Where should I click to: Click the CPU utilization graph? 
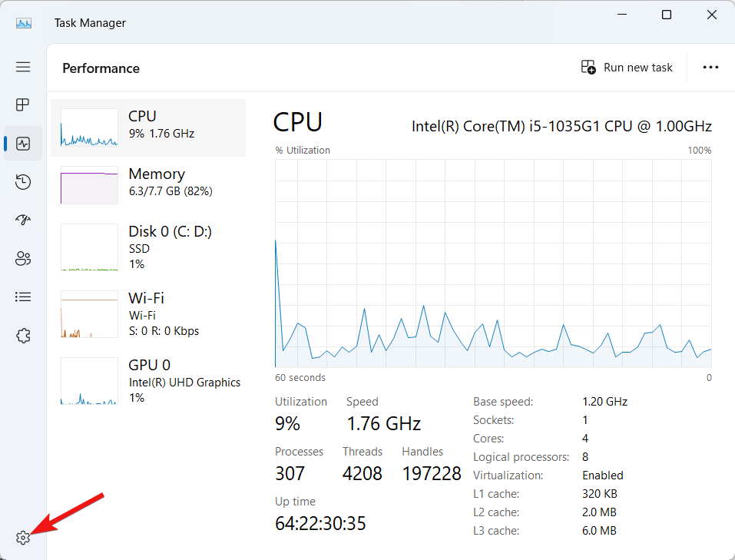(x=493, y=263)
